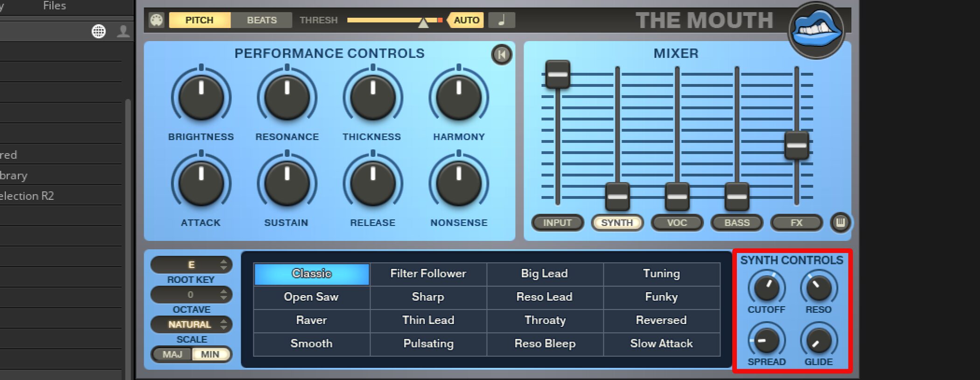The width and height of the screenshot is (980, 380).
Task: Click the Natural scale stepper arrows
Action: 224,324
